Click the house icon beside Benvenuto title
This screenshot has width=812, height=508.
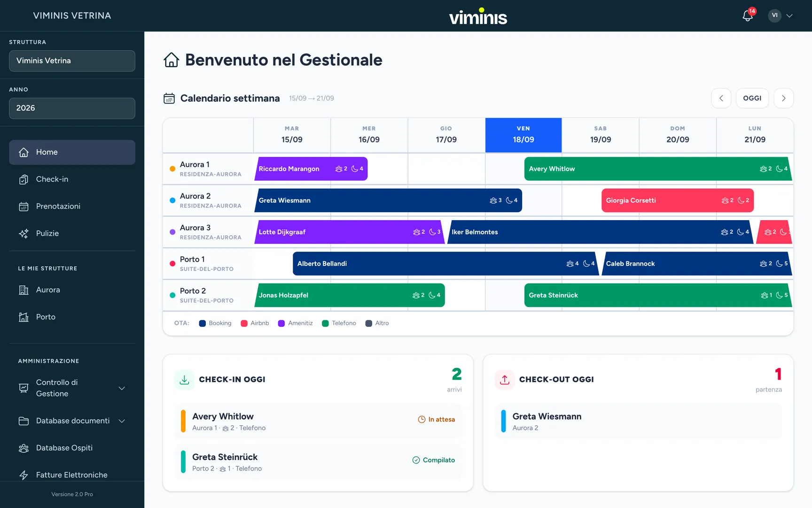(172, 60)
